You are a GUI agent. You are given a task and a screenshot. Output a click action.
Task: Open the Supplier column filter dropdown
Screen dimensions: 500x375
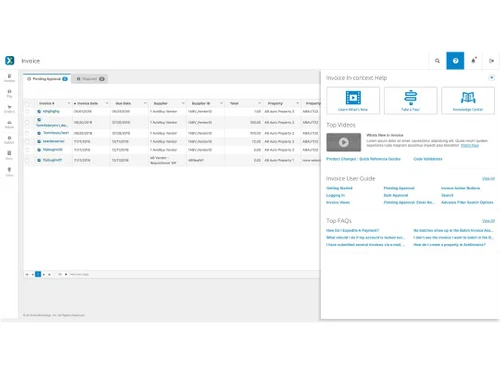coord(183,103)
